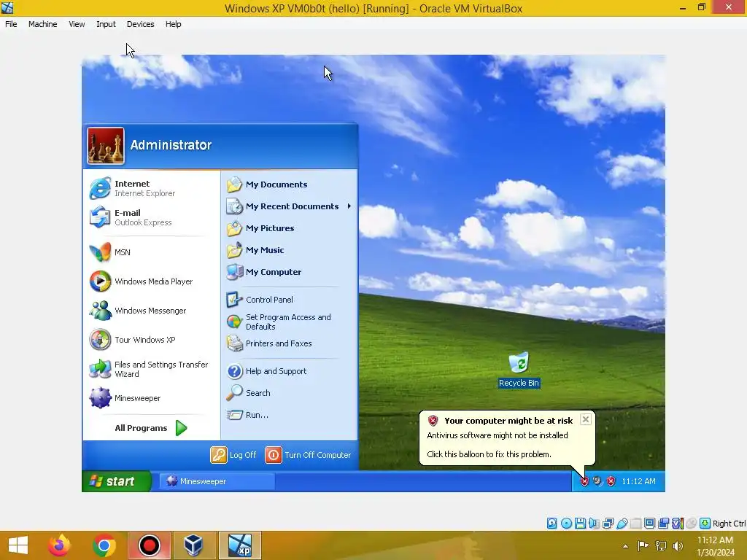Open the Help menu

tap(174, 24)
